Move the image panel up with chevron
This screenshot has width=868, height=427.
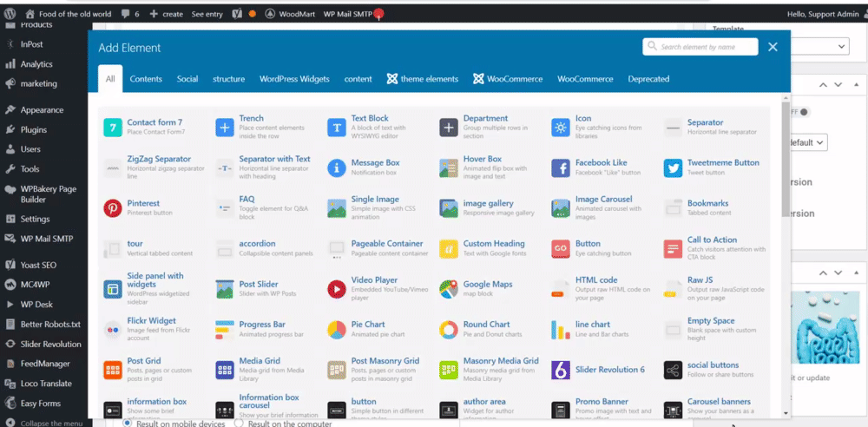click(823, 273)
